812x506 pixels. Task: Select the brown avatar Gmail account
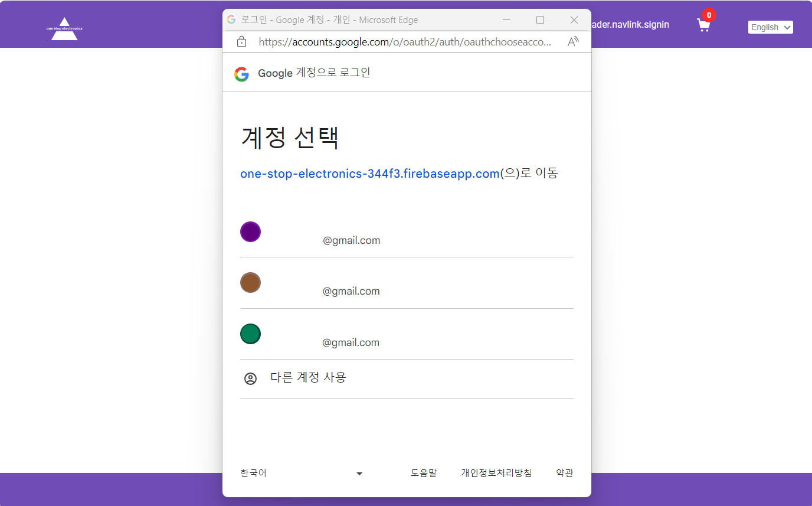[407, 283]
